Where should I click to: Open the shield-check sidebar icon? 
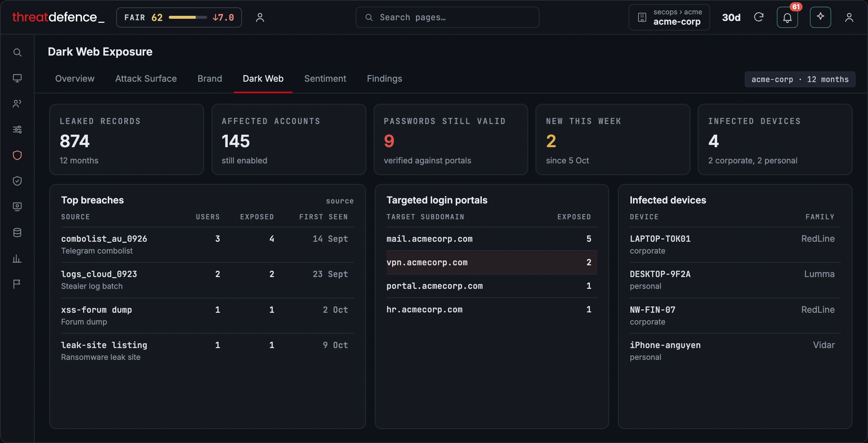pyautogui.click(x=17, y=181)
